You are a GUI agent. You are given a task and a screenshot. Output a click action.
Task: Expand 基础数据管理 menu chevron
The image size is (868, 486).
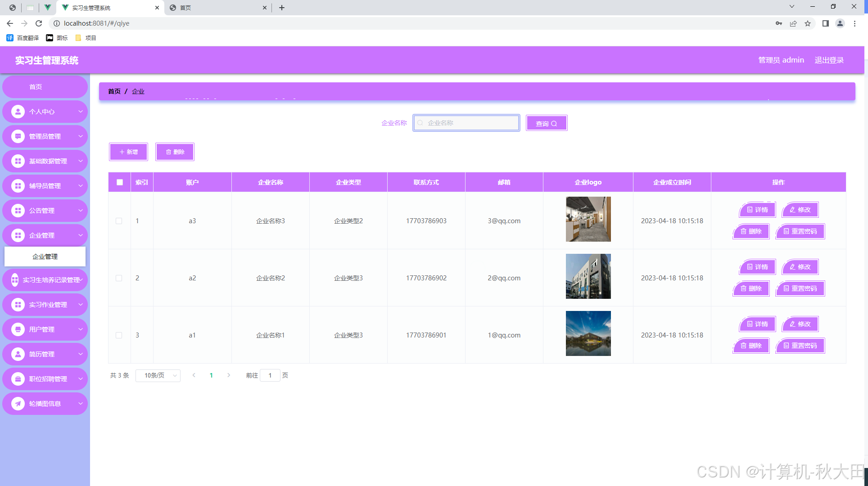coord(81,161)
